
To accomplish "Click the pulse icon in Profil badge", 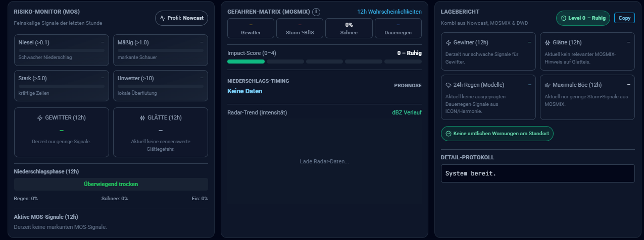I will [163, 18].
